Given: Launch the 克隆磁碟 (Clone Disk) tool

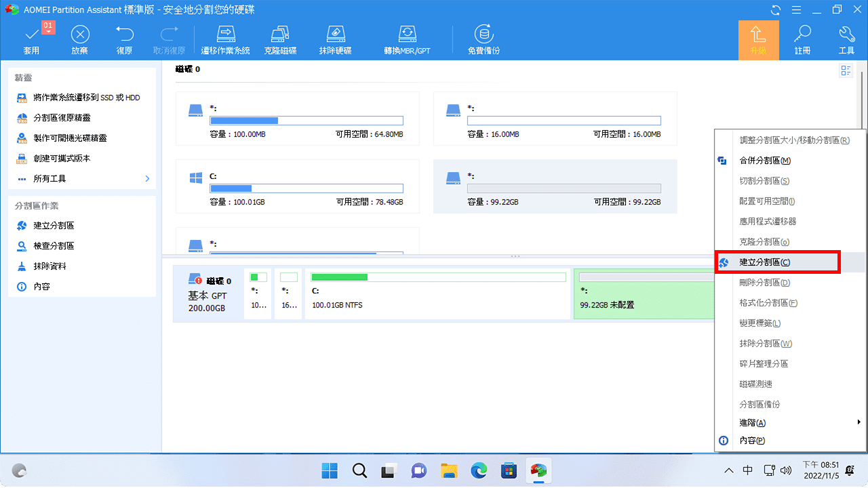Looking at the screenshot, I should (x=280, y=39).
